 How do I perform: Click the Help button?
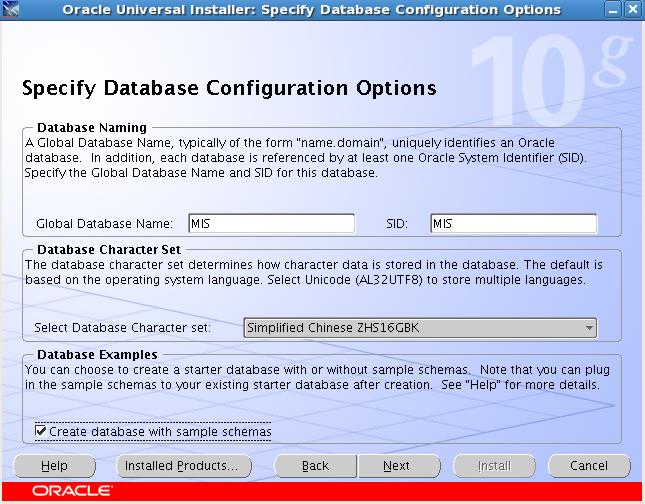pos(54,466)
